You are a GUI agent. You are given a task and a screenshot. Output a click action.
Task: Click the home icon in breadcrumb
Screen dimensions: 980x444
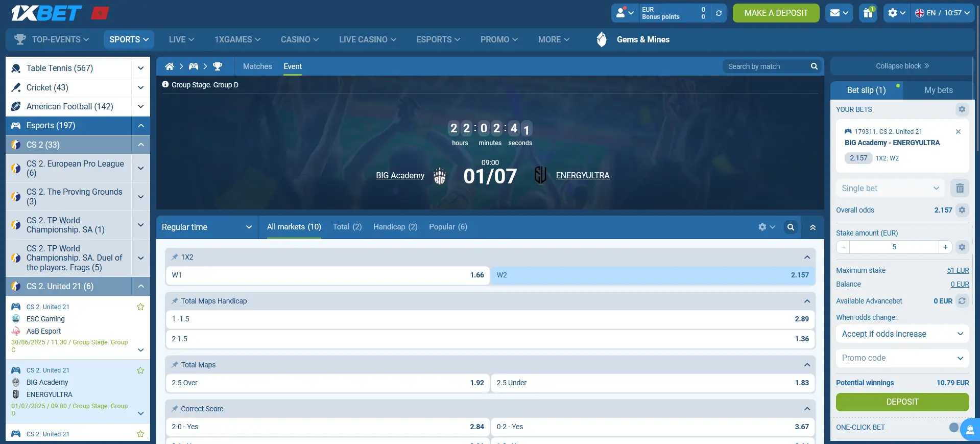[x=170, y=66]
